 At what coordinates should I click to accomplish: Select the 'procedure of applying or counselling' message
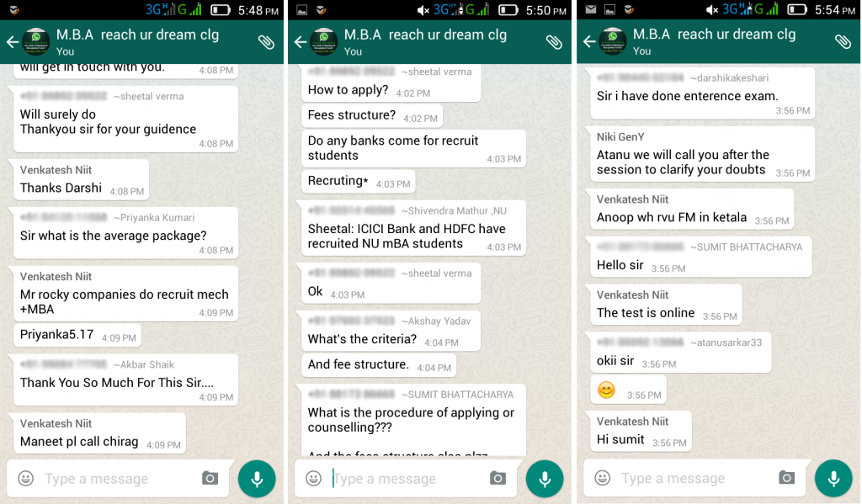pyautogui.click(x=413, y=420)
